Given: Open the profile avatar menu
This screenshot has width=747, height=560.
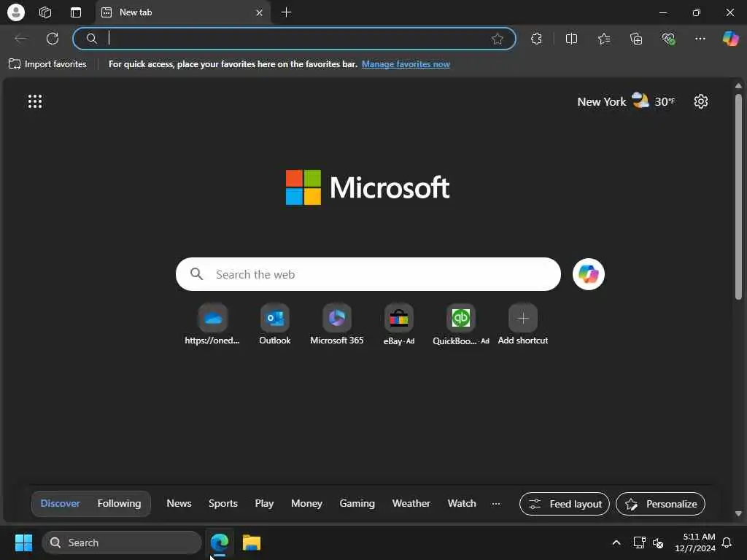Looking at the screenshot, I should 16,12.
